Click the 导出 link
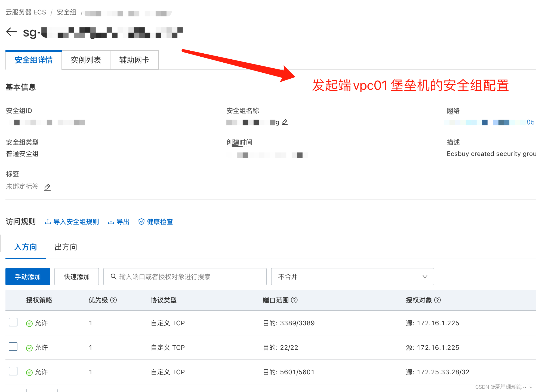This screenshot has height=392, width=536. click(x=123, y=222)
